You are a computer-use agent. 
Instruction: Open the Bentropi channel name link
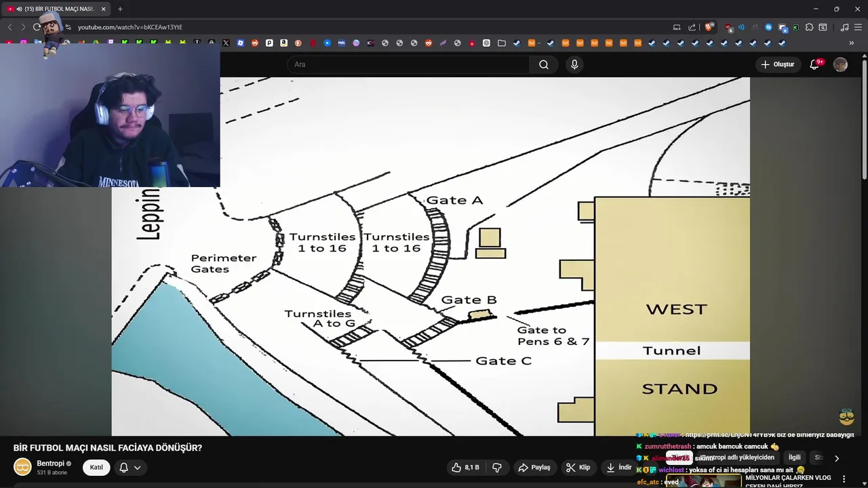50,464
